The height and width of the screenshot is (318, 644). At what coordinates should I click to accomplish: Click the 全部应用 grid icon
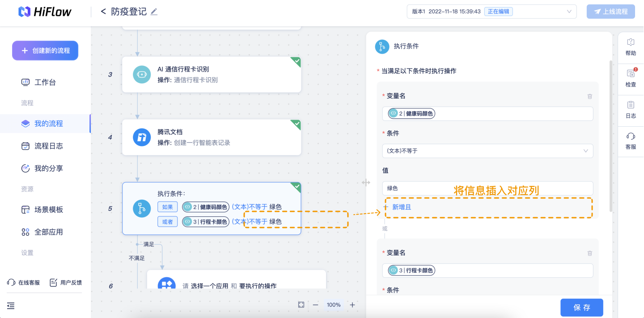(25, 232)
